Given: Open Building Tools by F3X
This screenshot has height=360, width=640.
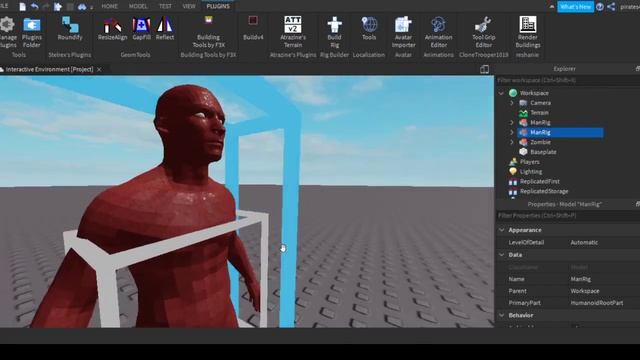Looking at the screenshot, I should [x=208, y=33].
